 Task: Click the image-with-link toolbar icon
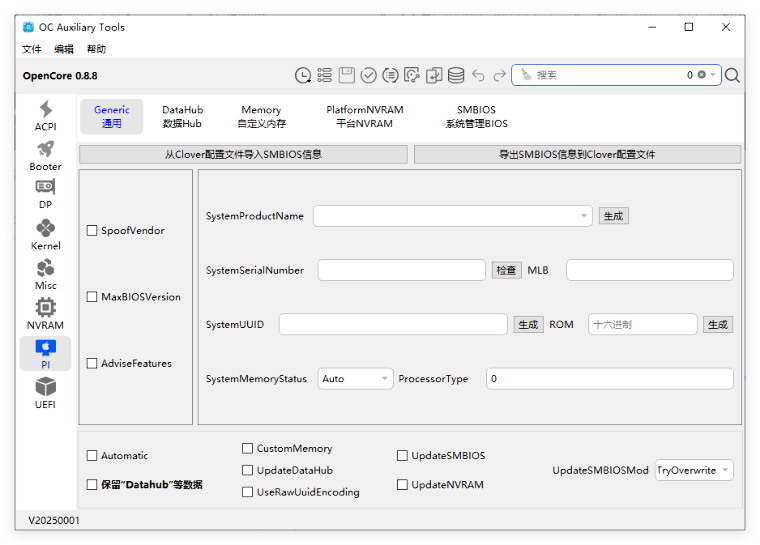click(x=412, y=76)
